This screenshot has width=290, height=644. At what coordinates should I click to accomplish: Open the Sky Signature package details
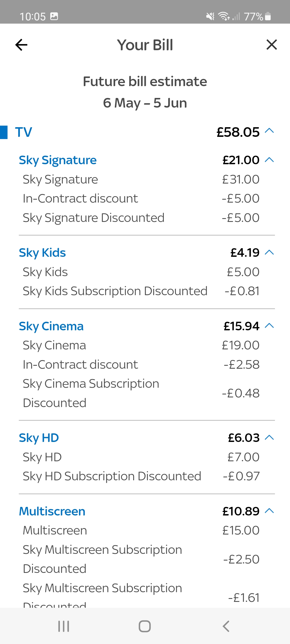57,160
